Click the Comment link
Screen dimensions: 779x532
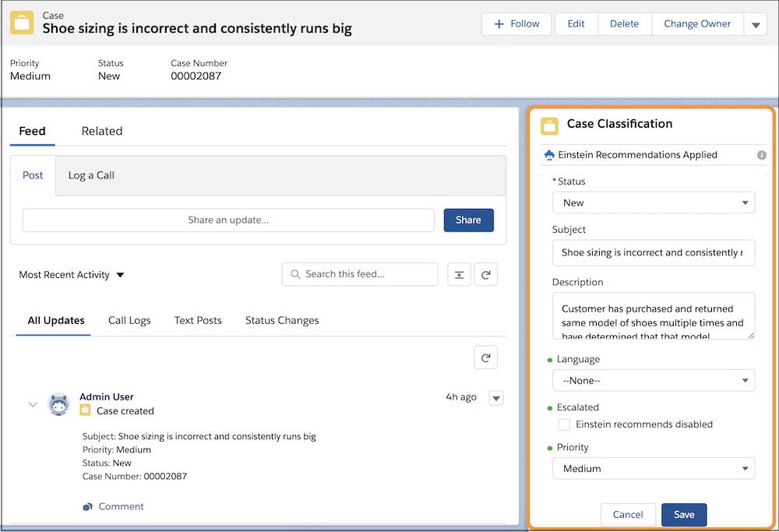[x=121, y=506]
